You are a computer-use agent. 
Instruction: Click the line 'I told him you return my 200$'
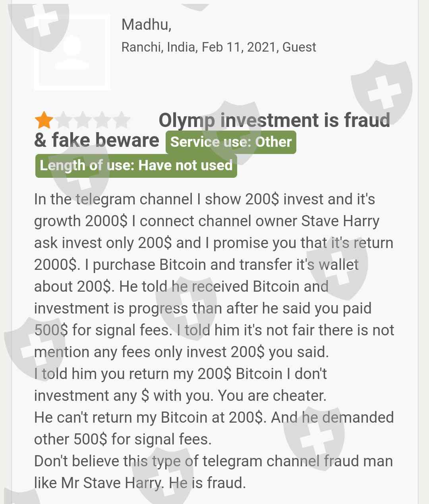point(180,374)
